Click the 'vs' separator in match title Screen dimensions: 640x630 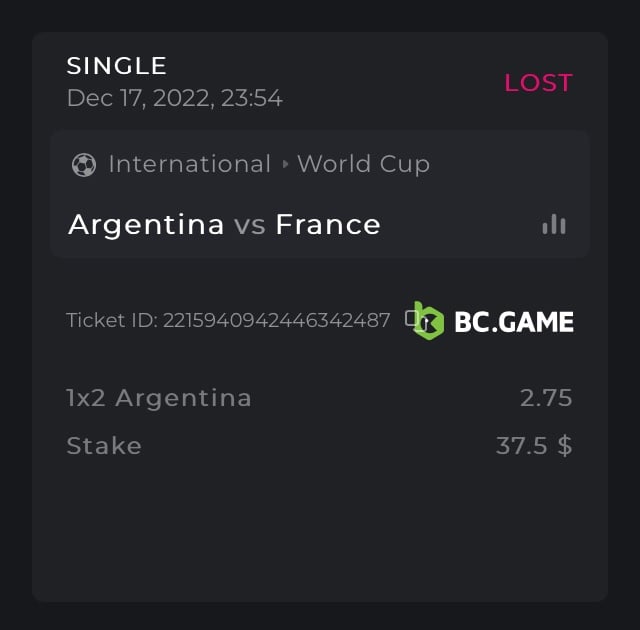pyautogui.click(x=250, y=225)
